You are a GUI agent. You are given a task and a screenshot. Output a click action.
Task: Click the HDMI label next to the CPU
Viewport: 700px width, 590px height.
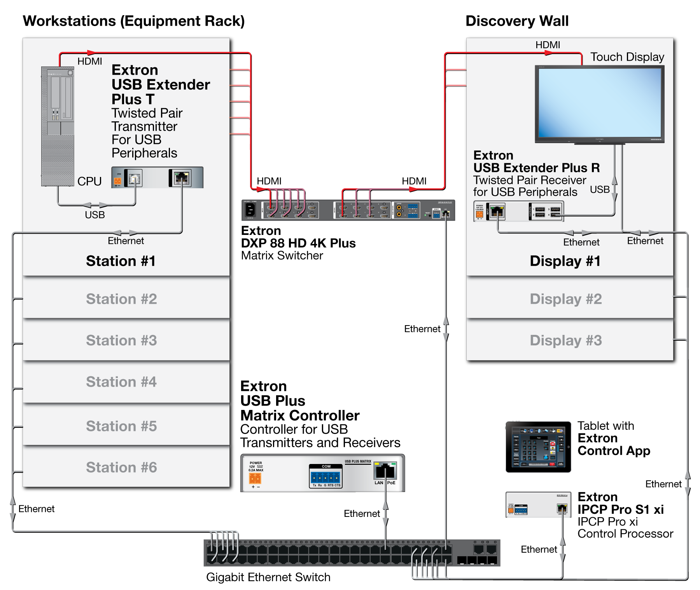click(90, 61)
